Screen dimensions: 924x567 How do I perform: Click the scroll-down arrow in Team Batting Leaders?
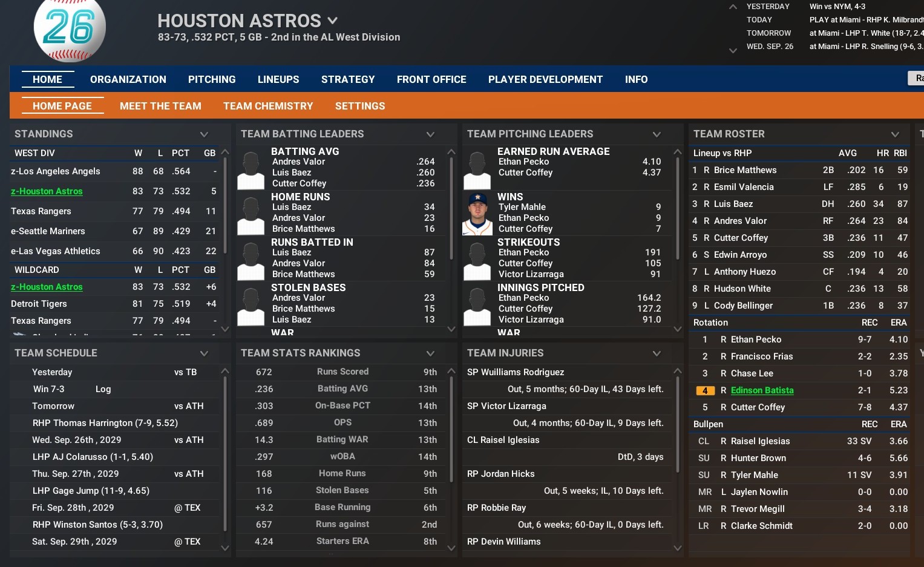(x=451, y=329)
